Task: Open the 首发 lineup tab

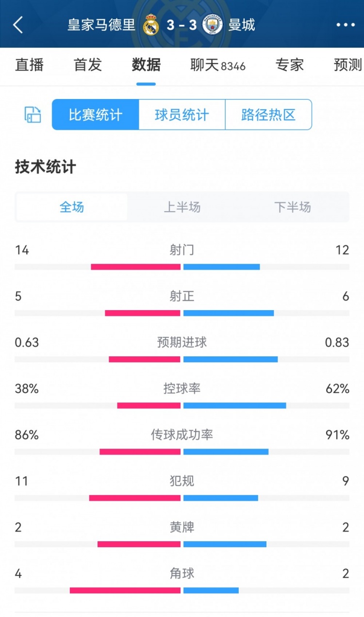Action: coord(88,65)
